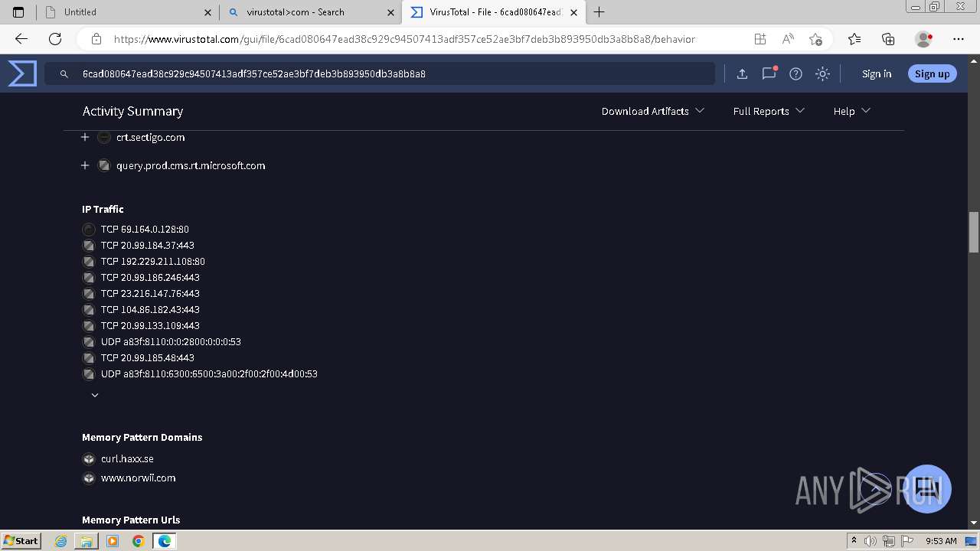Viewport: 980px width, 551px height.
Task: Click the browser address bar URL
Action: pyautogui.click(x=404, y=39)
